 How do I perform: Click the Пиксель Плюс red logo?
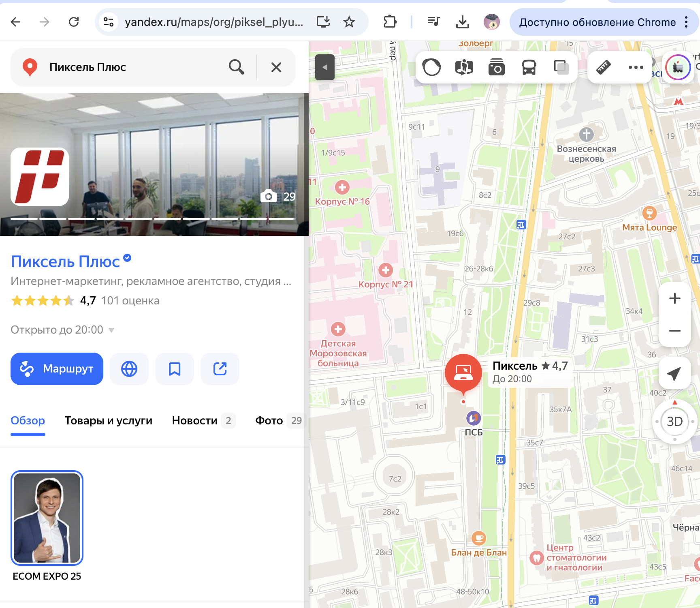40,177
